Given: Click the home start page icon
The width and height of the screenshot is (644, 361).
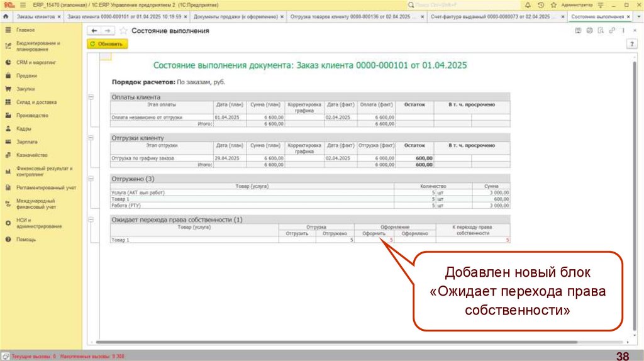Looking at the screenshot, I should click(6, 17).
